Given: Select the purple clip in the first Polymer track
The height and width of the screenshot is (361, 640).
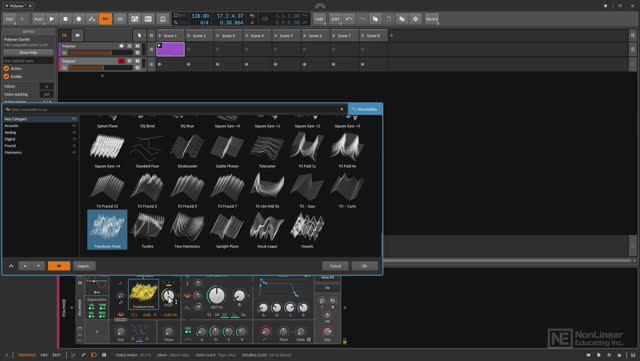Looking at the screenshot, I should pyautogui.click(x=170, y=49).
